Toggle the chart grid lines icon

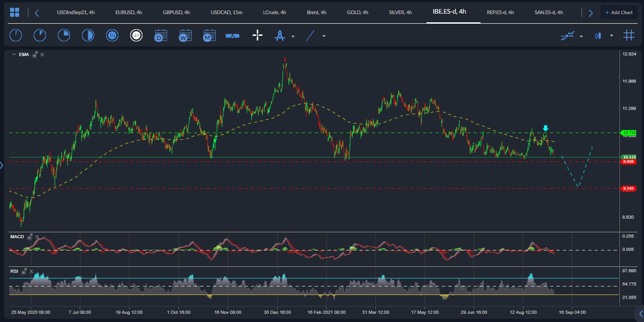pyautogui.click(x=629, y=36)
